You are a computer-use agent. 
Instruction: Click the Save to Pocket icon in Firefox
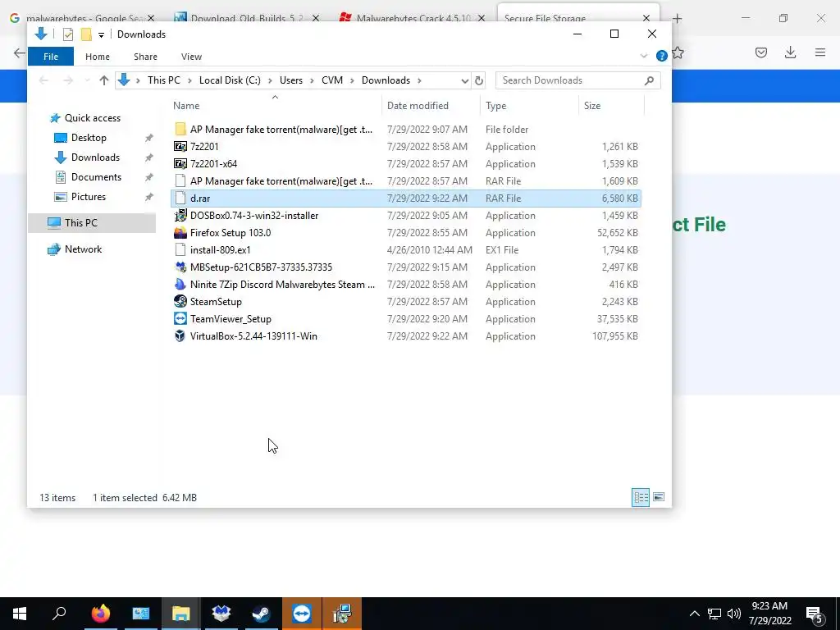tap(761, 52)
